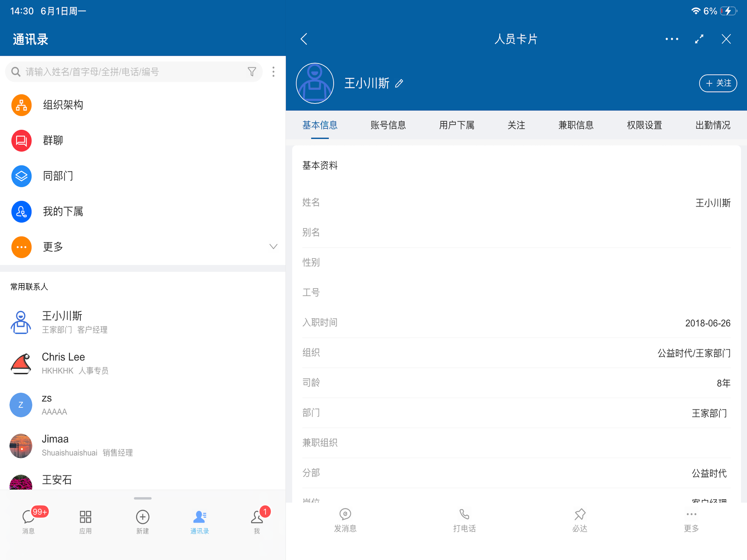Switch to the 关注 tab

[516, 125]
